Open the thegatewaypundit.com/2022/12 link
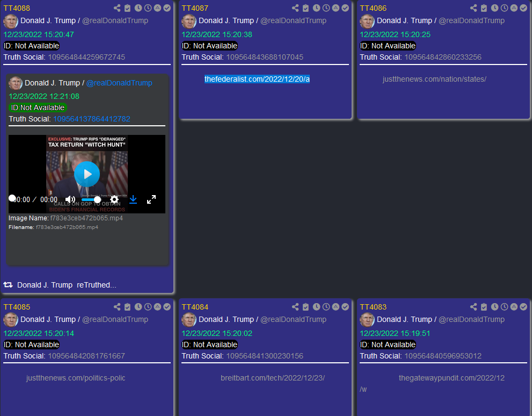The height and width of the screenshot is (416, 532). (451, 378)
